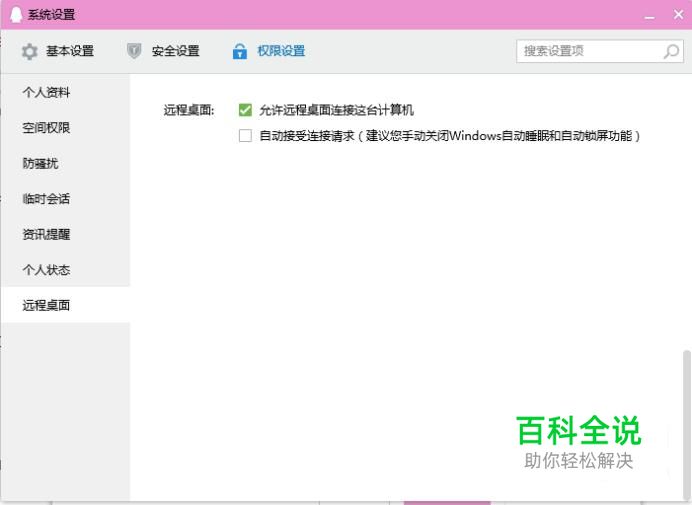
Task: Click the magnifier icon in search box
Action: [671, 52]
